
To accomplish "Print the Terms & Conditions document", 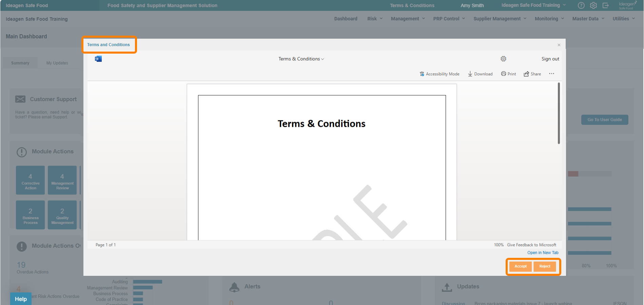I will [x=508, y=74].
